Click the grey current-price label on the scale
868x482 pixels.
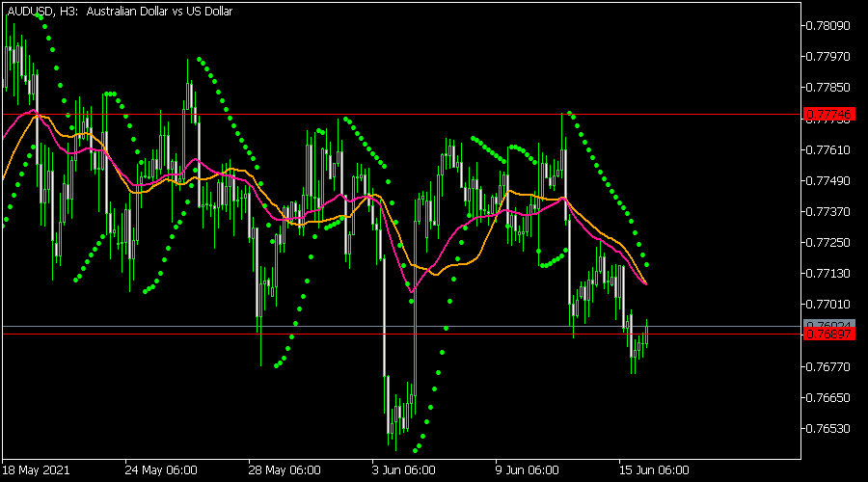(828, 324)
